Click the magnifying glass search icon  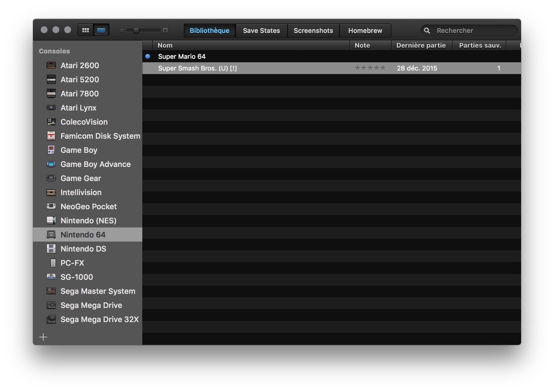pyautogui.click(x=427, y=31)
